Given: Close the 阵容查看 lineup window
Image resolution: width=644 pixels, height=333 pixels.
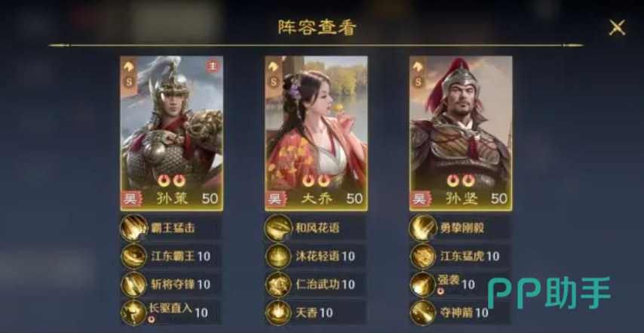Looking at the screenshot, I should pos(617,27).
